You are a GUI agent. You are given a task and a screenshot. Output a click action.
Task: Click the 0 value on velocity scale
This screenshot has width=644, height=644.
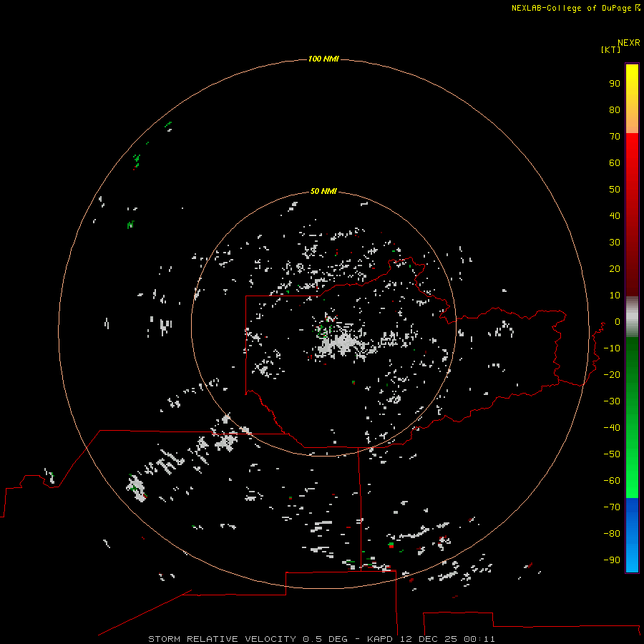point(617,321)
